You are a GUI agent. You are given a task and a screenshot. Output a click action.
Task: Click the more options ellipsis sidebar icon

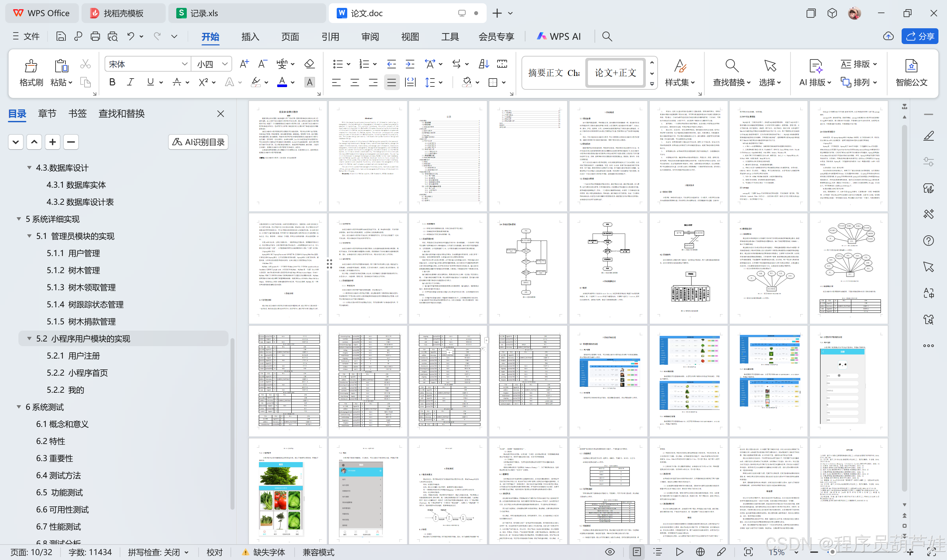pos(929,346)
